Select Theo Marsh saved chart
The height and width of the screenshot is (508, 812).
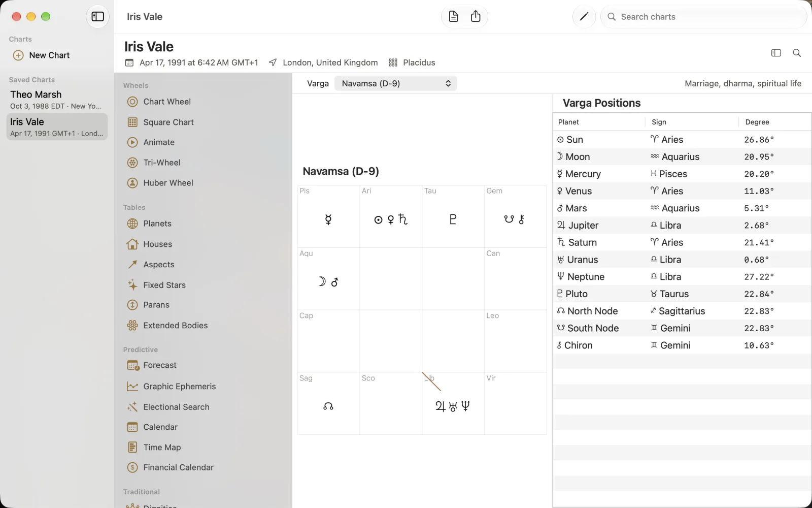(x=57, y=100)
